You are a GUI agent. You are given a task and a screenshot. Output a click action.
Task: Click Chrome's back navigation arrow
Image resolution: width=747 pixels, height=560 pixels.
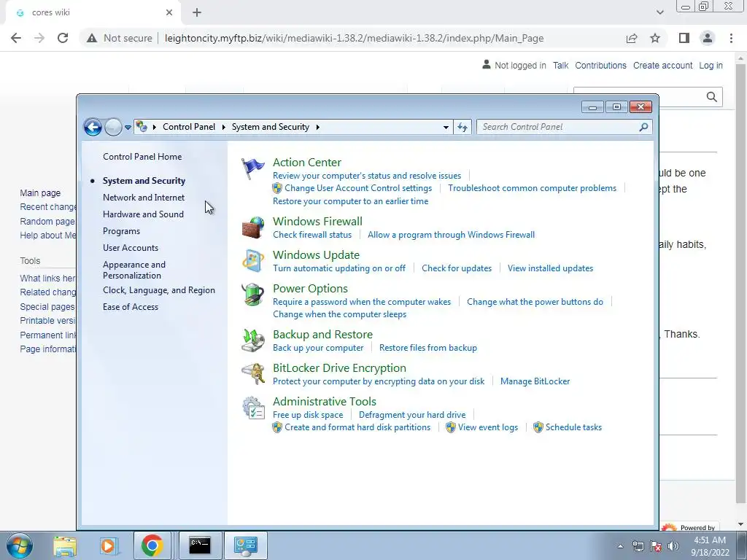point(16,38)
